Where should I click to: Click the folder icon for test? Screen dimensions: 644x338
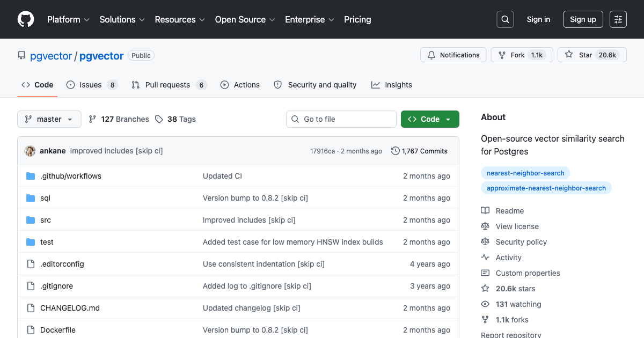coord(31,242)
